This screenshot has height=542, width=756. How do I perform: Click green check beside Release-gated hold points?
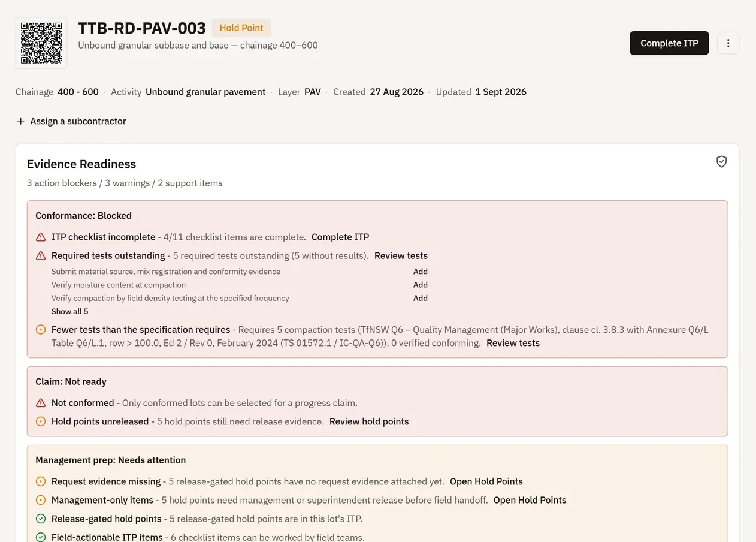(41, 519)
